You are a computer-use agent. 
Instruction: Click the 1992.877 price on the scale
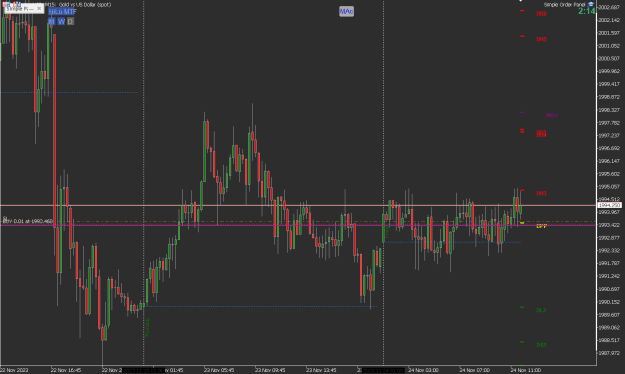tap(609, 238)
